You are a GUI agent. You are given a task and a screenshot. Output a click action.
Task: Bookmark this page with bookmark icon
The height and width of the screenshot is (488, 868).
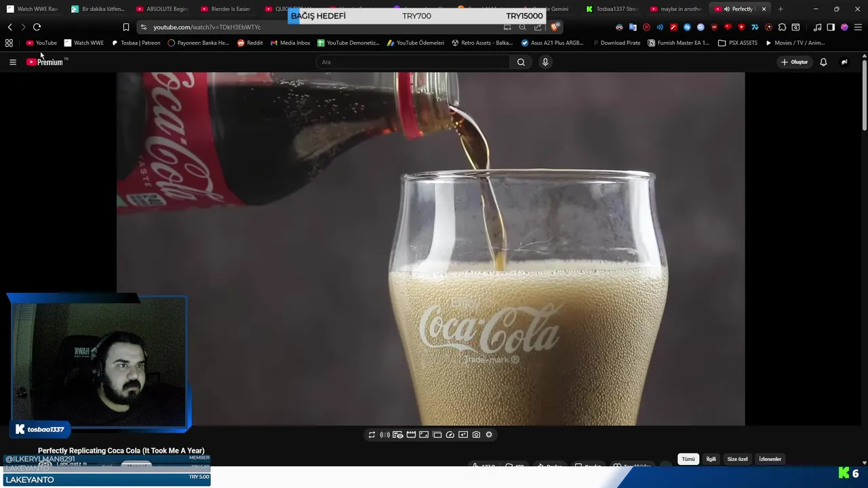pos(126,27)
